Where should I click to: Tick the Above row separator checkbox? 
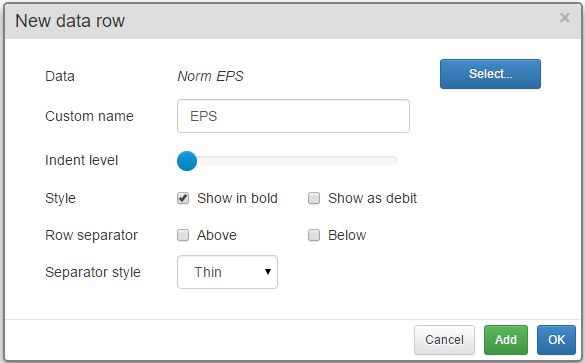[x=183, y=235]
